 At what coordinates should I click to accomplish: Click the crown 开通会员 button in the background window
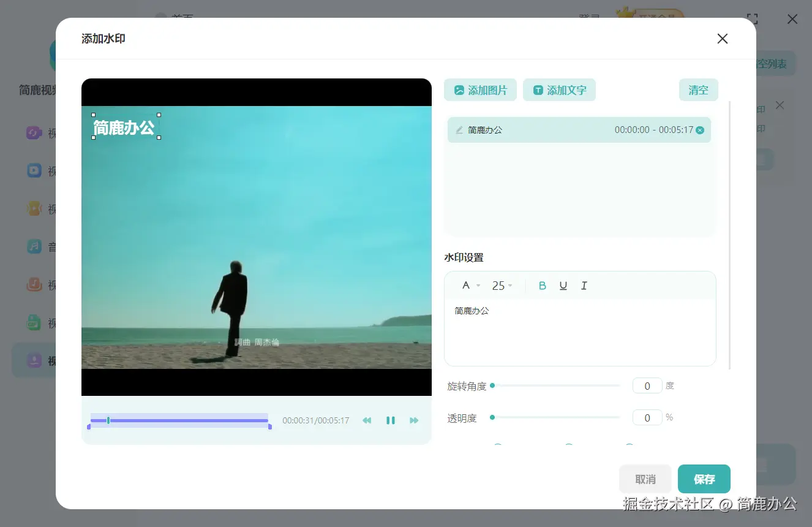(652, 15)
